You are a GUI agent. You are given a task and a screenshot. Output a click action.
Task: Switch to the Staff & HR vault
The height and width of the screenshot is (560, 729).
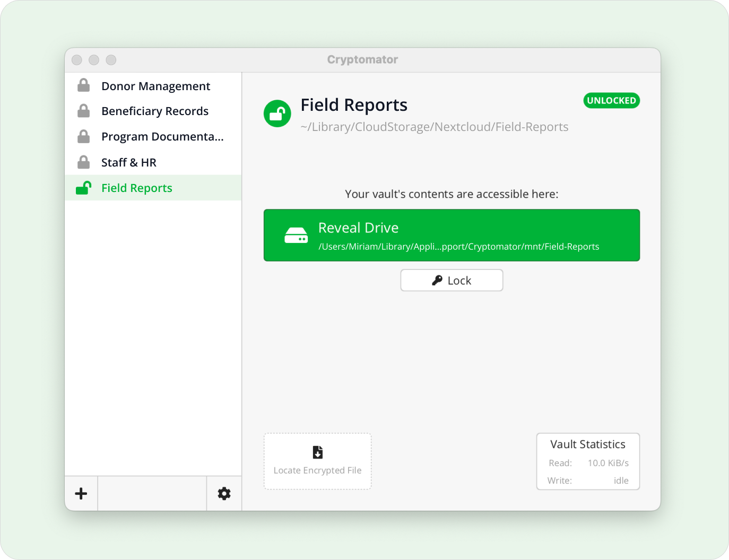point(129,162)
